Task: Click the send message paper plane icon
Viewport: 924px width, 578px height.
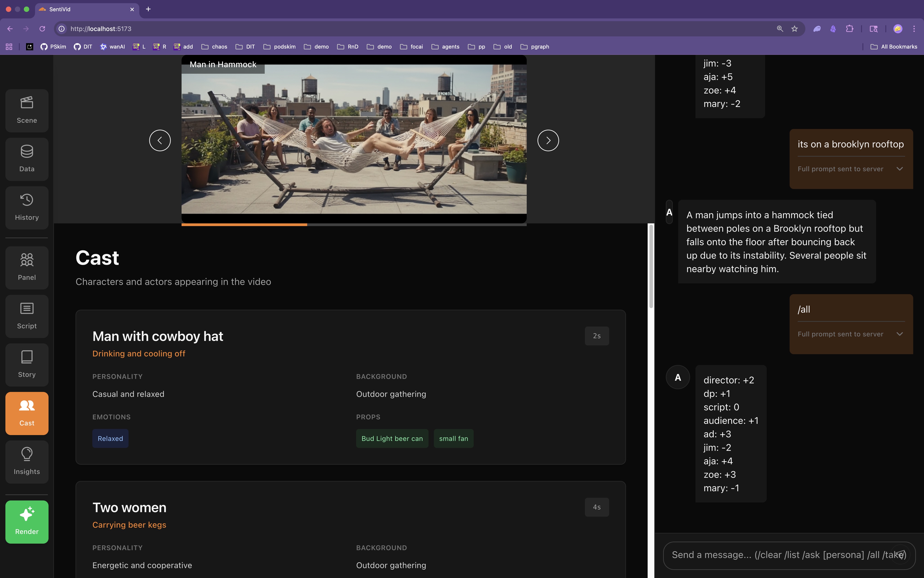Action: point(901,555)
